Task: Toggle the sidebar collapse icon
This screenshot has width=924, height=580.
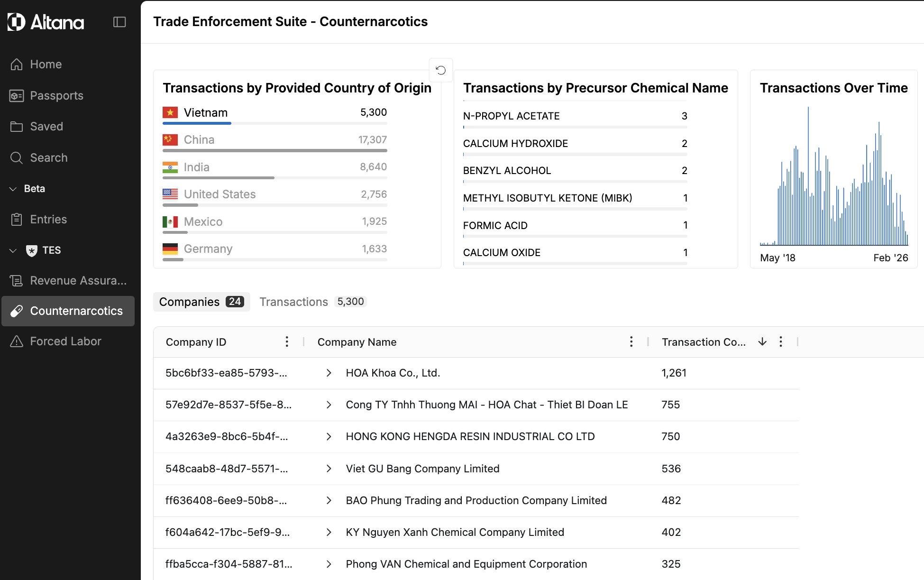Action: point(119,22)
